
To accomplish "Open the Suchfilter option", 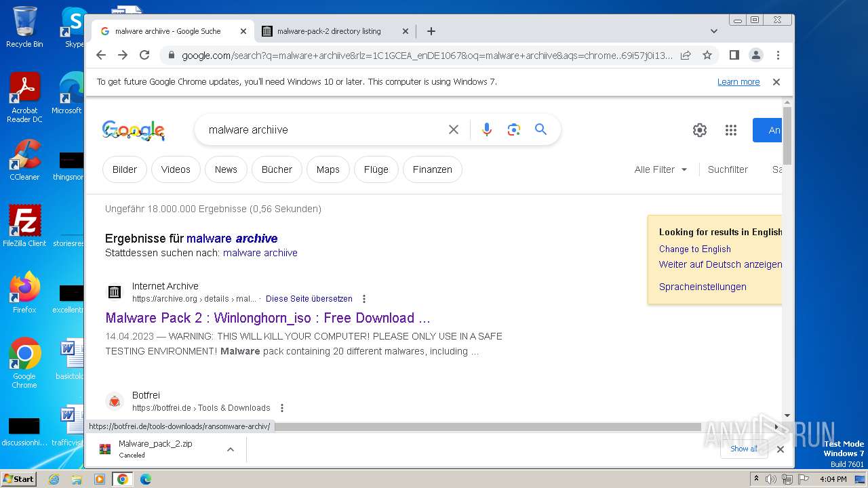I will (728, 169).
